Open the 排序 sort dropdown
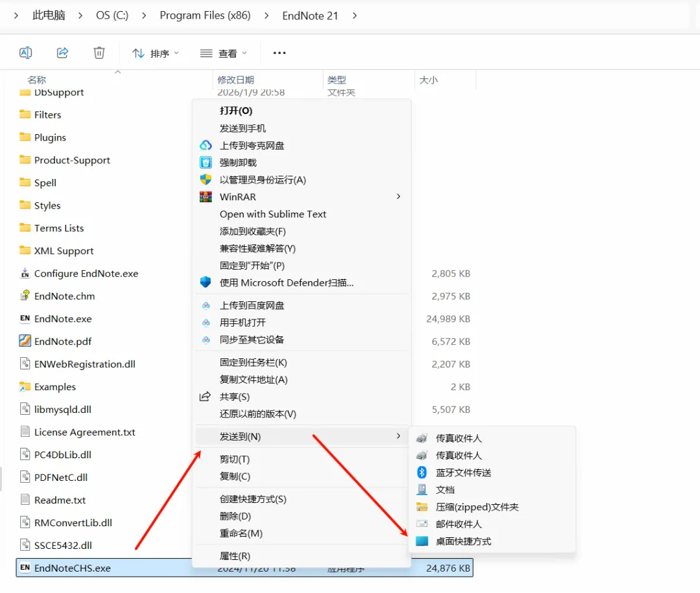 click(x=156, y=54)
